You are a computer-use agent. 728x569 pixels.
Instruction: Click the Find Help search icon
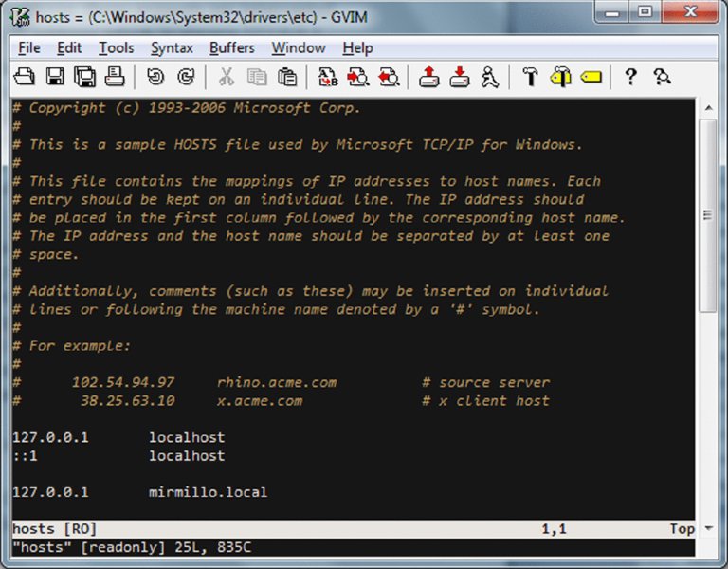(662, 77)
